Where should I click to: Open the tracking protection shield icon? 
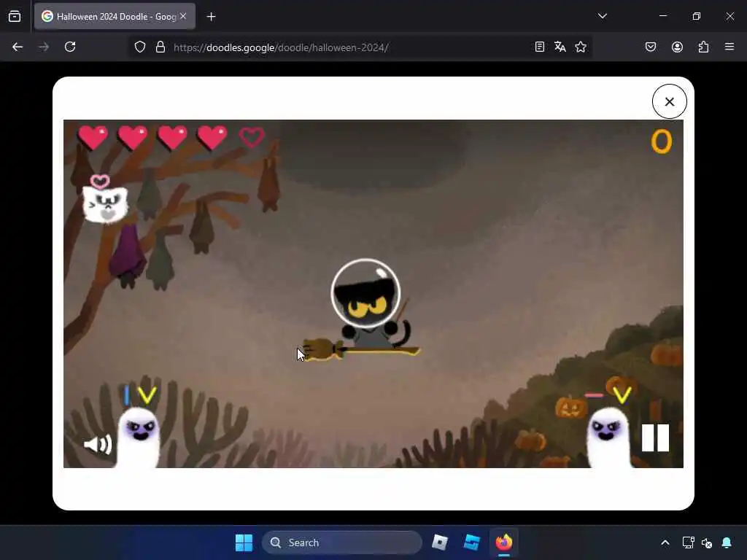click(x=139, y=47)
